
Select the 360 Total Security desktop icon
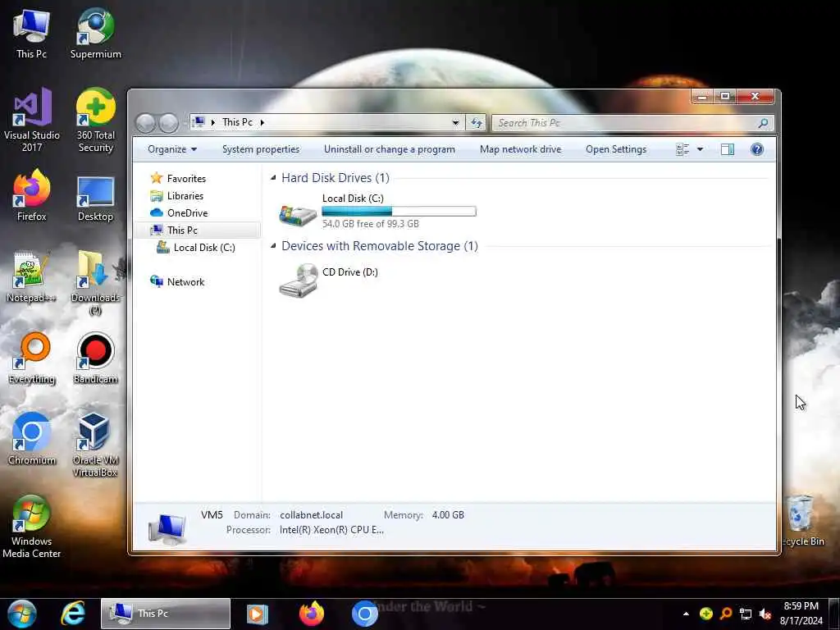pyautogui.click(x=95, y=120)
